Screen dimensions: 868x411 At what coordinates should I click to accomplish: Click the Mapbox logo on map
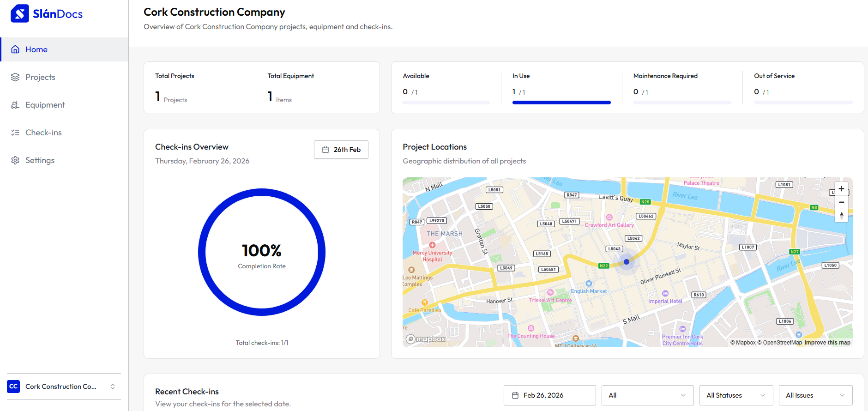pos(426,339)
